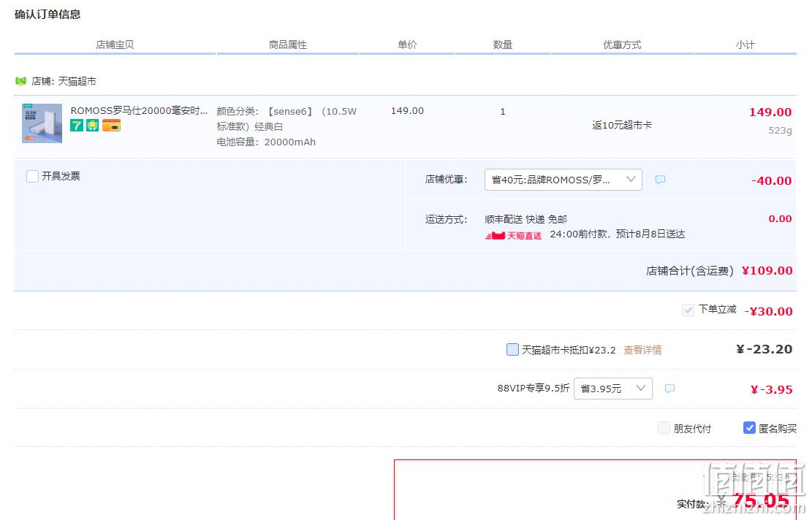Click the 店铺宝贝 column header
Screen dimensions: 812x520
(x=115, y=45)
